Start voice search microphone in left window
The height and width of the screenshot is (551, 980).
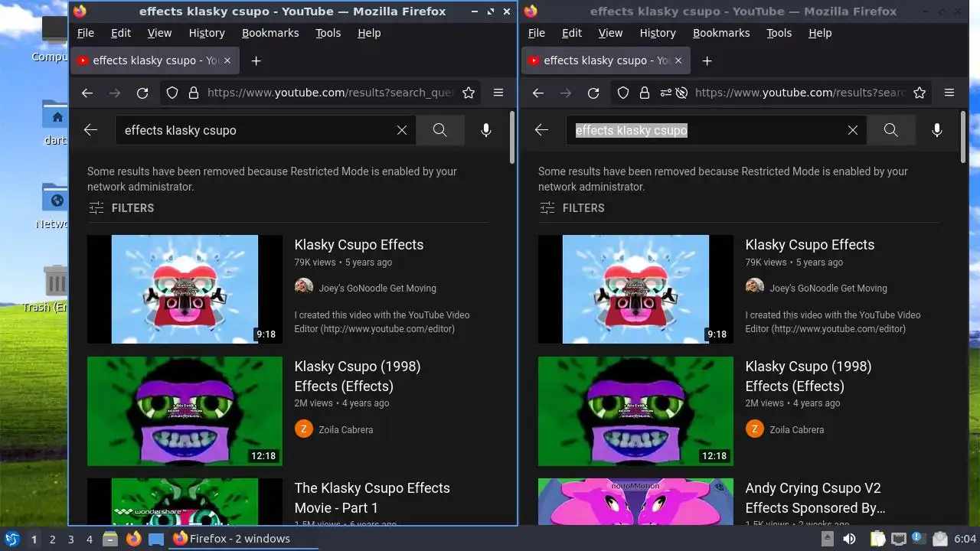click(486, 130)
